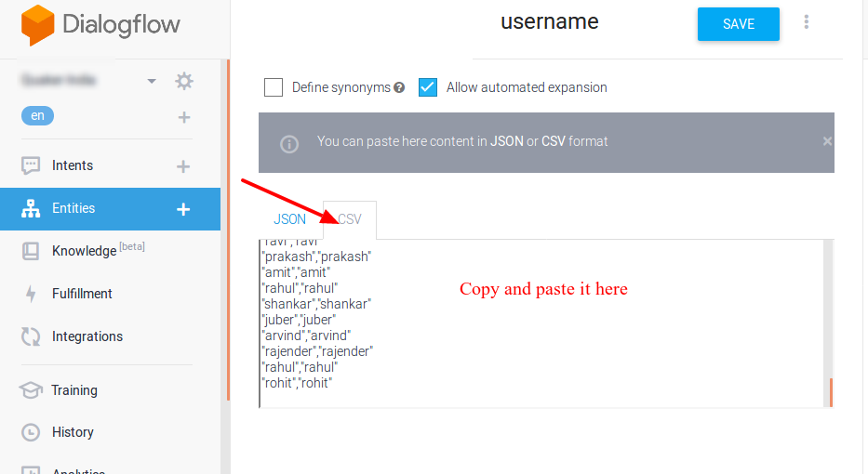Click the Intents speech bubble icon
This screenshot has width=868, height=474.
(x=31, y=165)
